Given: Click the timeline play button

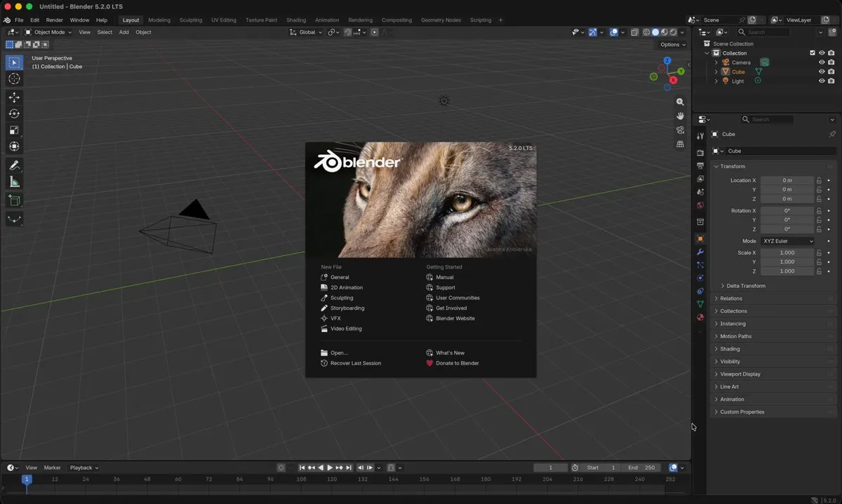Looking at the screenshot, I should (x=330, y=468).
